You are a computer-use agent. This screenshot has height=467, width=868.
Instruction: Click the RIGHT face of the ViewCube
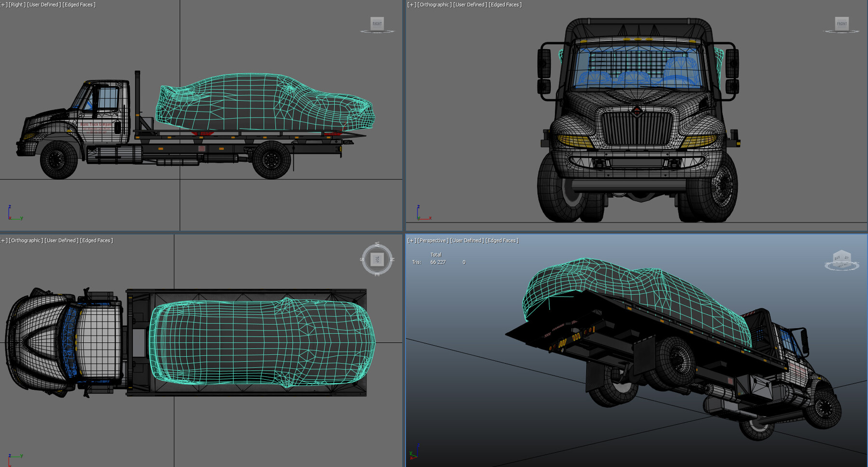[x=377, y=23]
